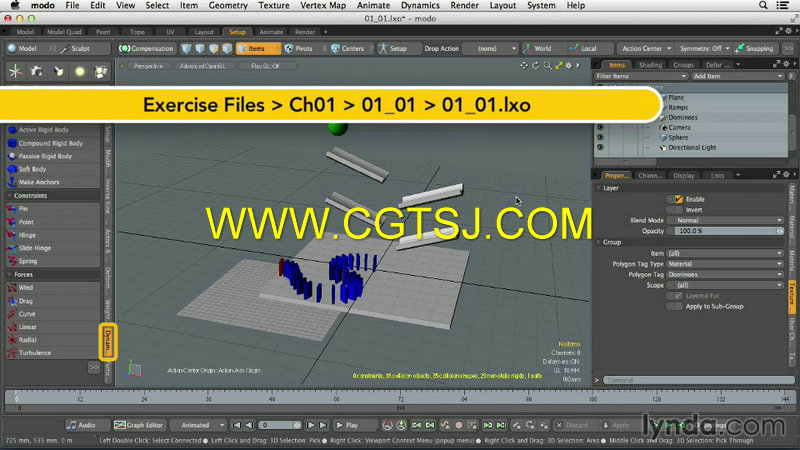
Task: Add a Linear force
Action: (53, 327)
